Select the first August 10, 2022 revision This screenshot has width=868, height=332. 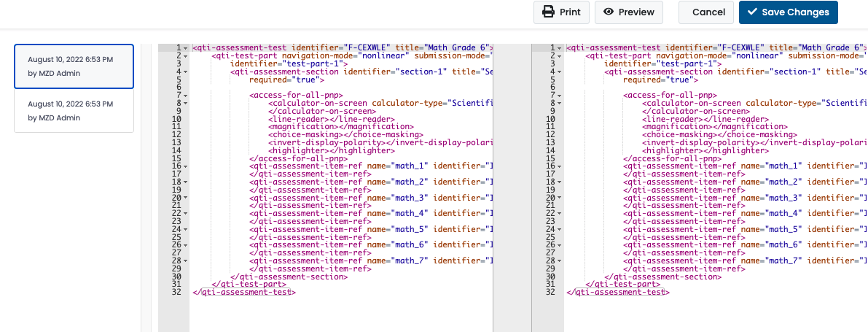tap(74, 66)
